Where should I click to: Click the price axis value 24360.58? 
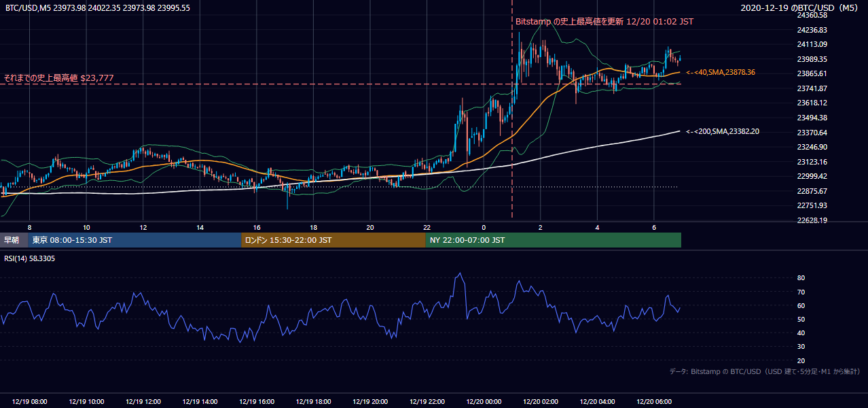tap(812, 15)
